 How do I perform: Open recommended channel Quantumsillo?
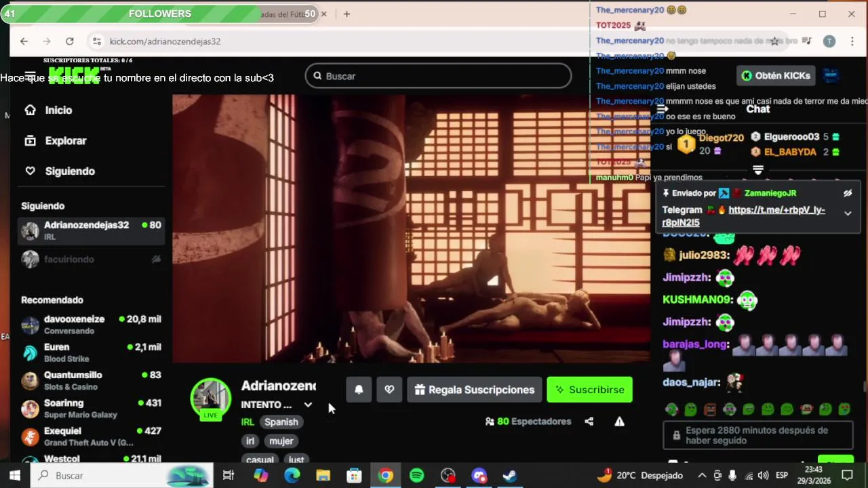[x=91, y=380]
